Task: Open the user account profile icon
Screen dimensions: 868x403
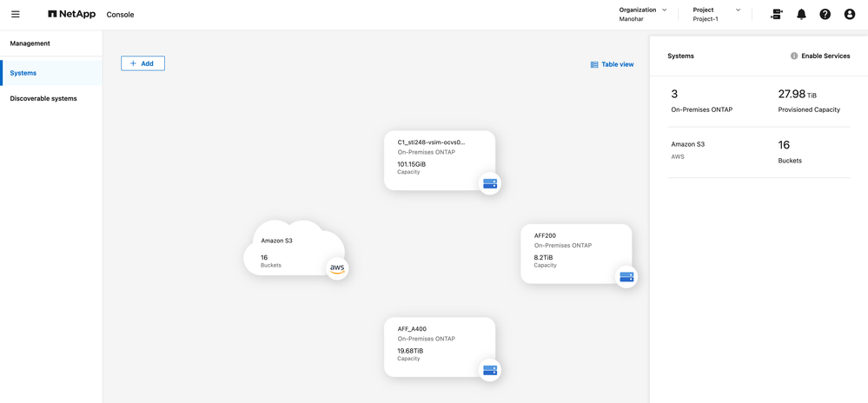Action: pyautogui.click(x=850, y=15)
